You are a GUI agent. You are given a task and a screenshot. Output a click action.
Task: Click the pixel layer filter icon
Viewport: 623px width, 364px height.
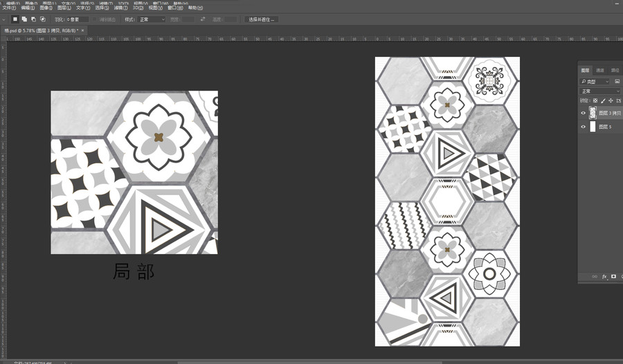click(617, 82)
